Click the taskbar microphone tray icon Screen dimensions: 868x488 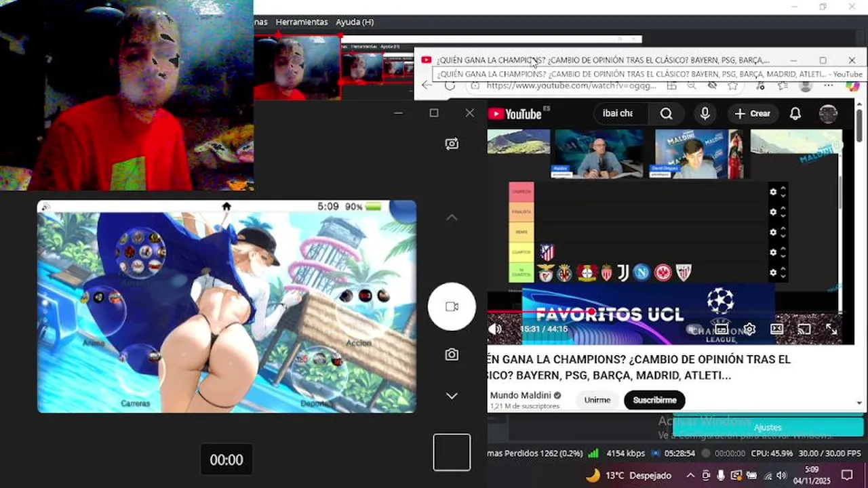(x=721, y=475)
